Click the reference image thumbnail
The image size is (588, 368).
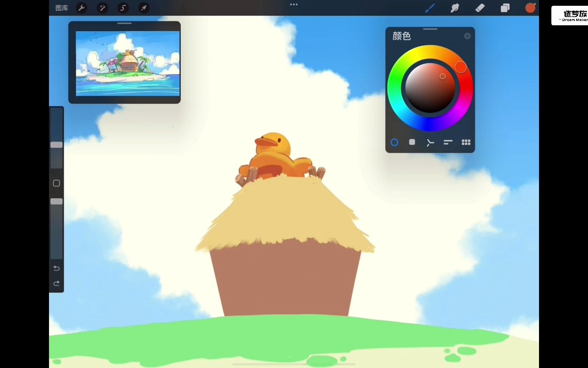pos(128,64)
